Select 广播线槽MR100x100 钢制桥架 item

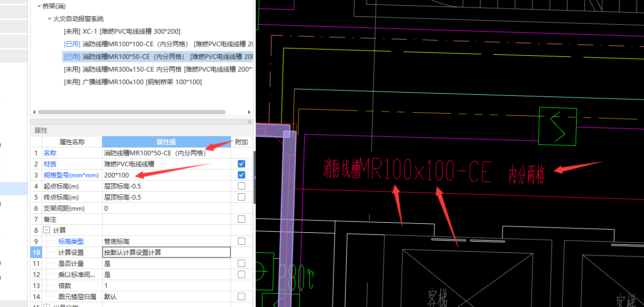pos(133,82)
